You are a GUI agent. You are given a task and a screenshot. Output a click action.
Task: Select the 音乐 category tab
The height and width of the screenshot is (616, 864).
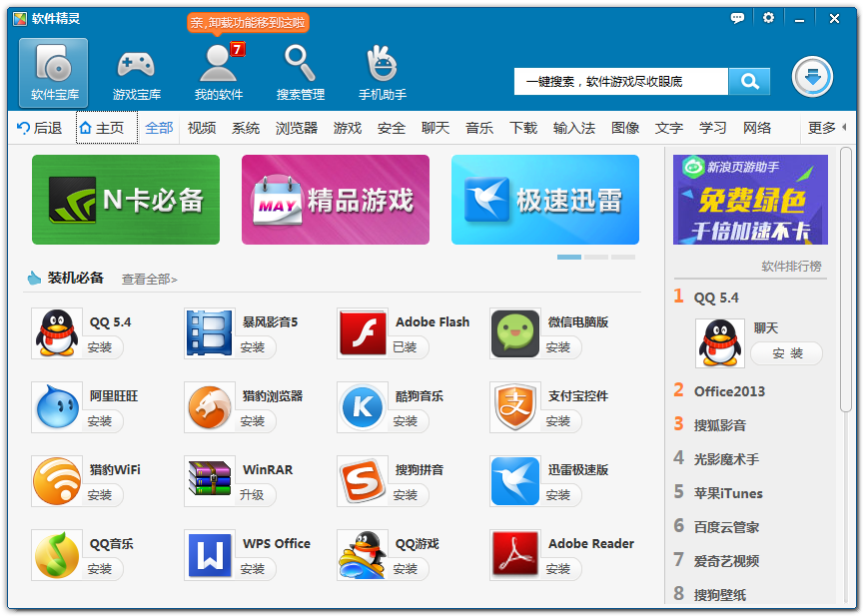pyautogui.click(x=479, y=128)
